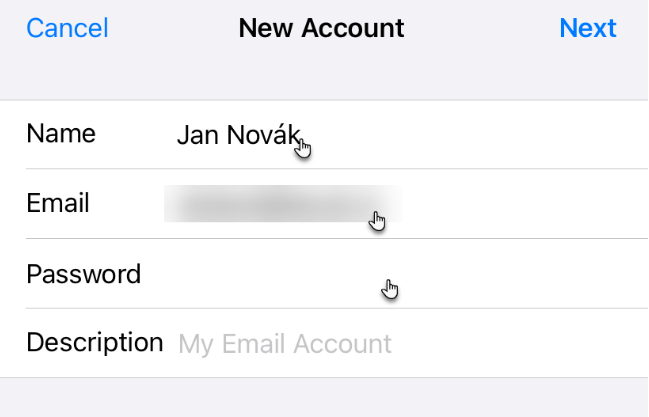Click the surname Novák in the Name field
This screenshot has height=417, width=649.
pos(263,134)
